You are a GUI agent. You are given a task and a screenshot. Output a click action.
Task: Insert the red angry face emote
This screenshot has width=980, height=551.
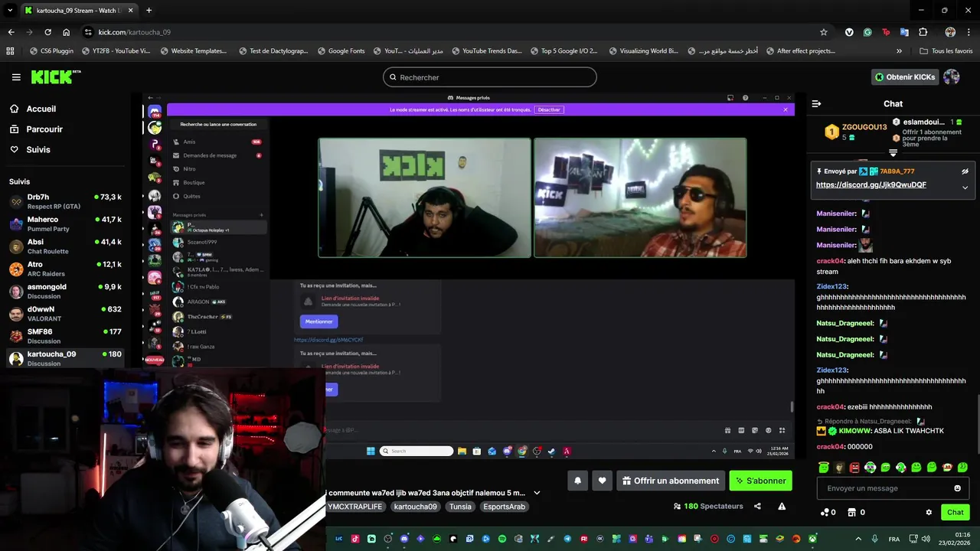click(854, 468)
